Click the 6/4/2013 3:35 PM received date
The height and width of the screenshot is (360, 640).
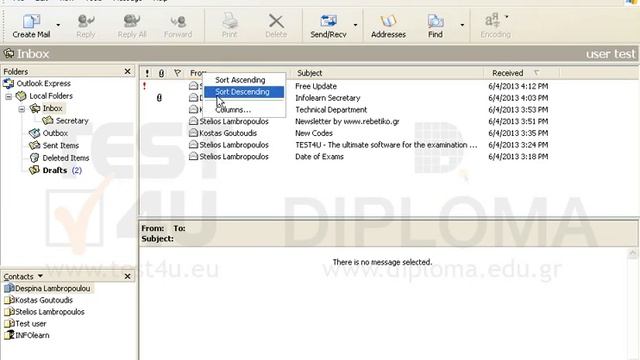tap(518, 133)
